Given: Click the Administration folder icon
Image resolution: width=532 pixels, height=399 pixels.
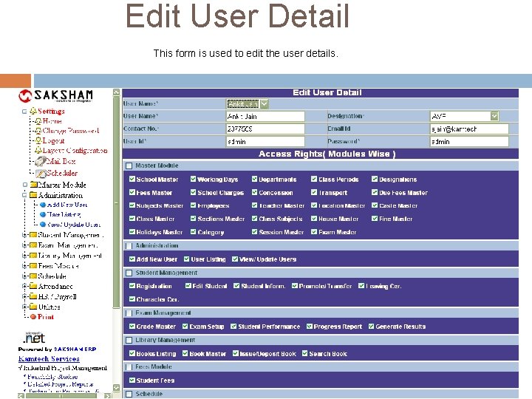Looking at the screenshot, I should tap(33, 195).
